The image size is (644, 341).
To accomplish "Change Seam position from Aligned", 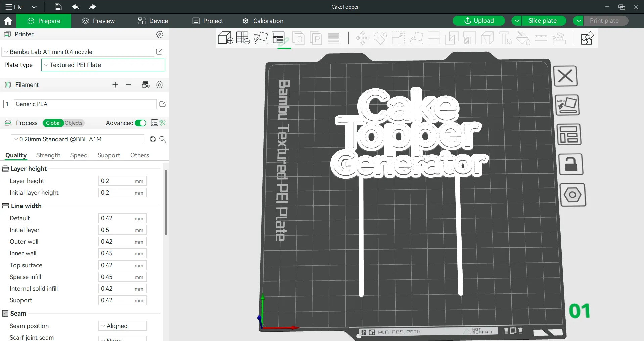I will [122, 326].
